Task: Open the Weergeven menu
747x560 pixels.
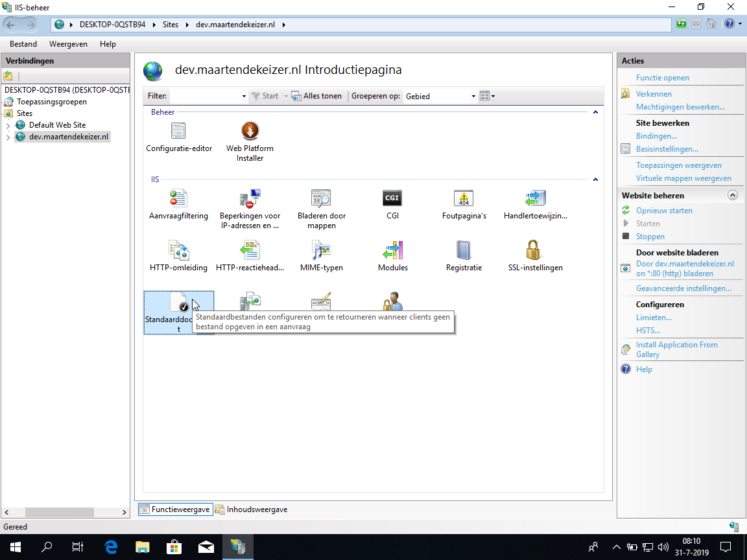Action: point(68,44)
